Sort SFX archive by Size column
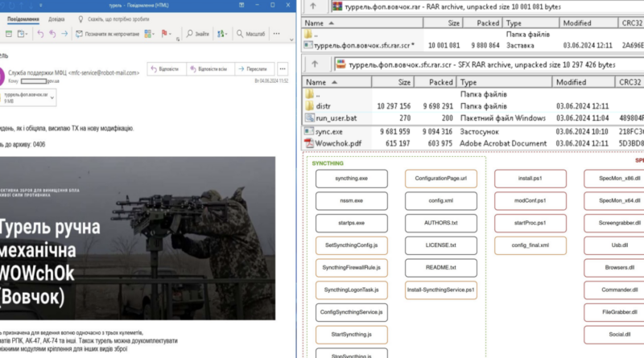Screen dimensions: 644x358 [x=393, y=82]
